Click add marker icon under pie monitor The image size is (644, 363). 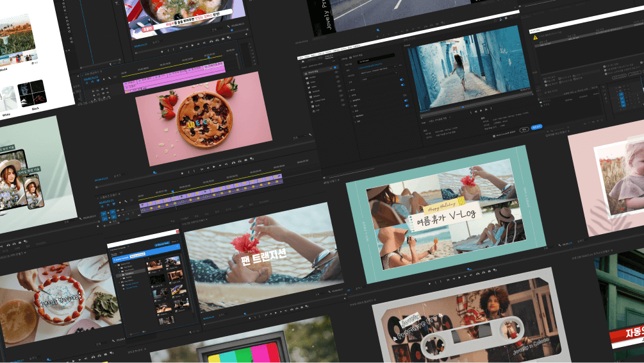click(x=182, y=174)
